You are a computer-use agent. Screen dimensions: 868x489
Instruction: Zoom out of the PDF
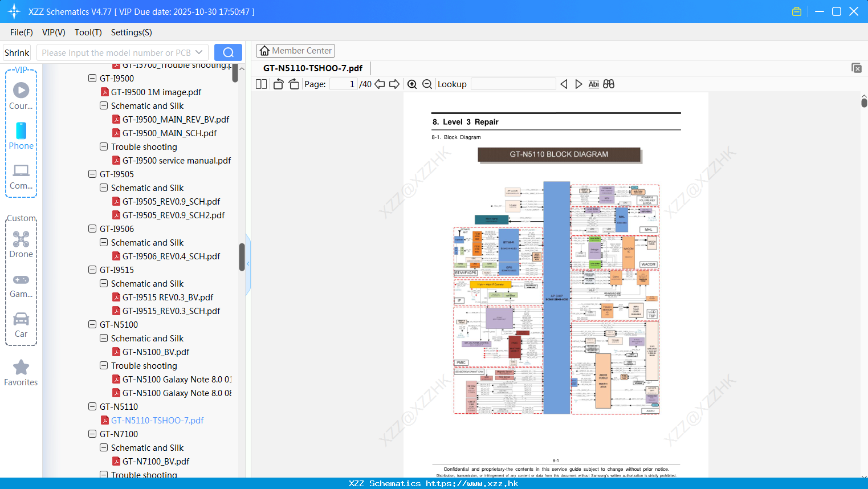tap(427, 84)
